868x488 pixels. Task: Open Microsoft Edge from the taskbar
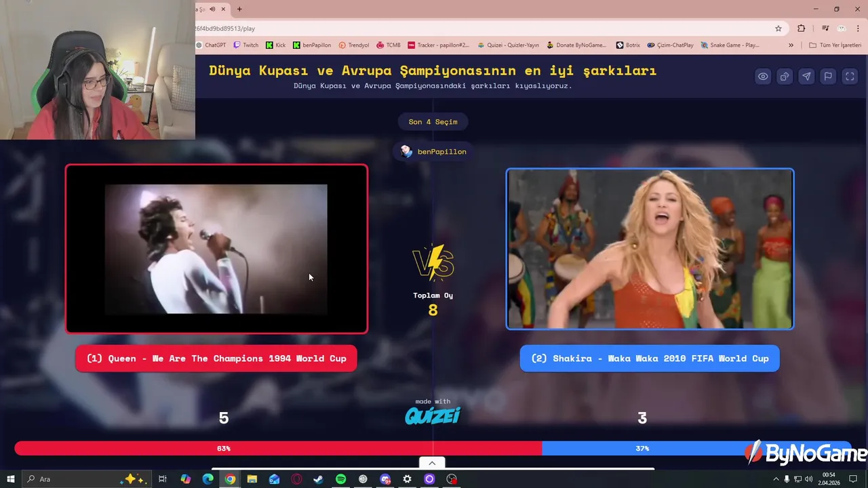208,479
